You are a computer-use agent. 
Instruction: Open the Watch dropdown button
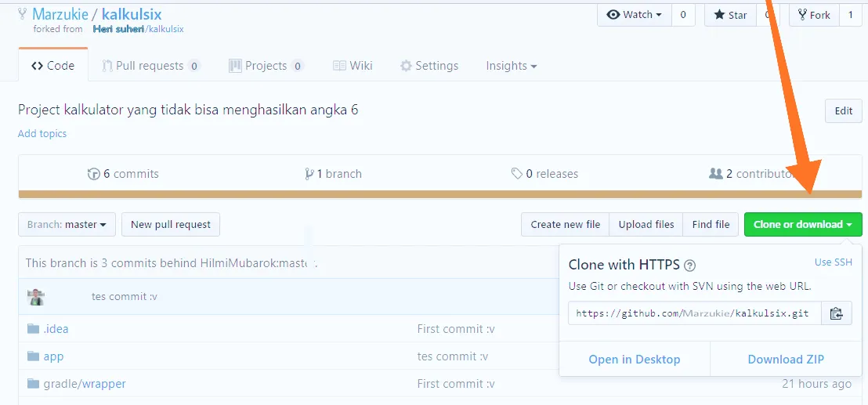[635, 15]
